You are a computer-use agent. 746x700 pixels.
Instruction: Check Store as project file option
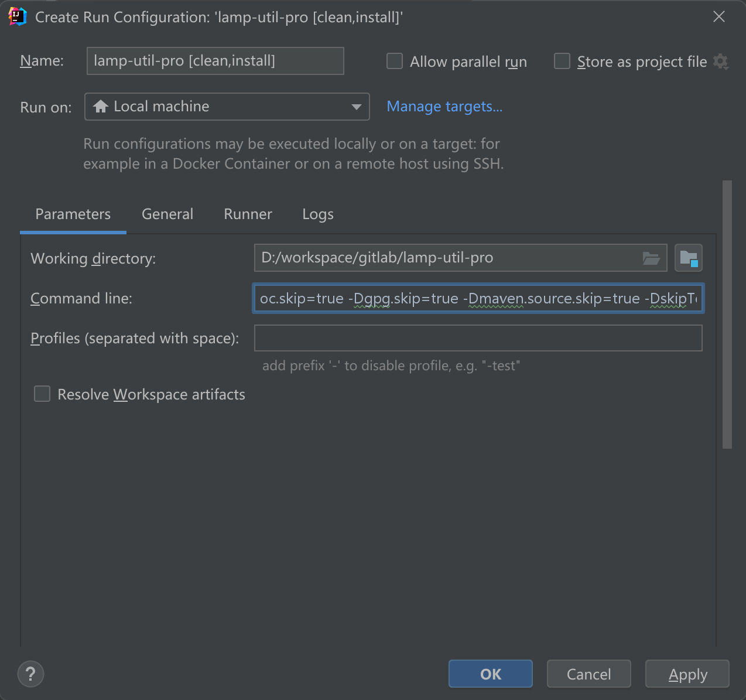pyautogui.click(x=562, y=62)
